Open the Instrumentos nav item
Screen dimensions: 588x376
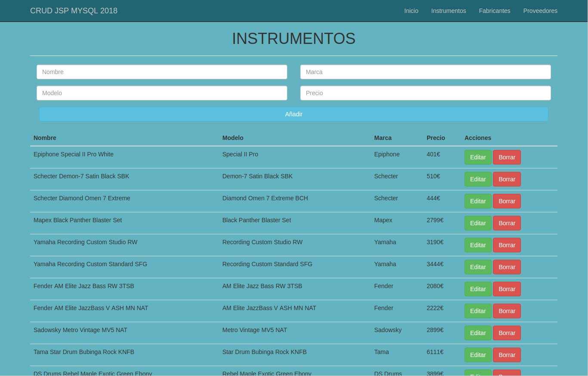coord(449,11)
